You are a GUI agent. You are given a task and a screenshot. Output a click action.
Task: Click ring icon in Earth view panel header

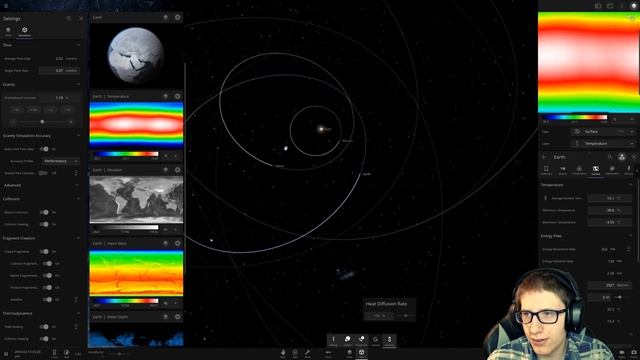178,17
